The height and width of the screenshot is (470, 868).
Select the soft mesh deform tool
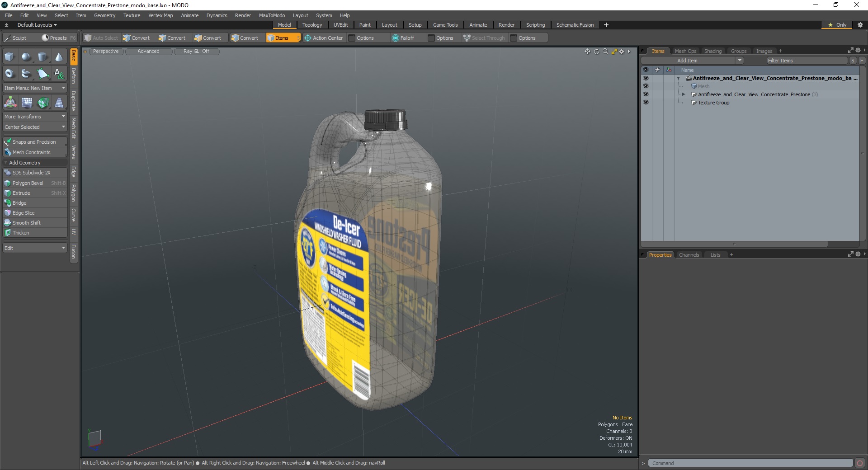coord(27,103)
